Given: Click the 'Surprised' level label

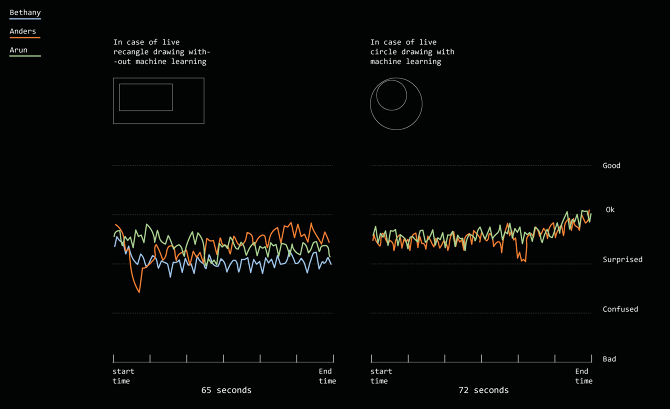Looking at the screenshot, I should [621, 259].
